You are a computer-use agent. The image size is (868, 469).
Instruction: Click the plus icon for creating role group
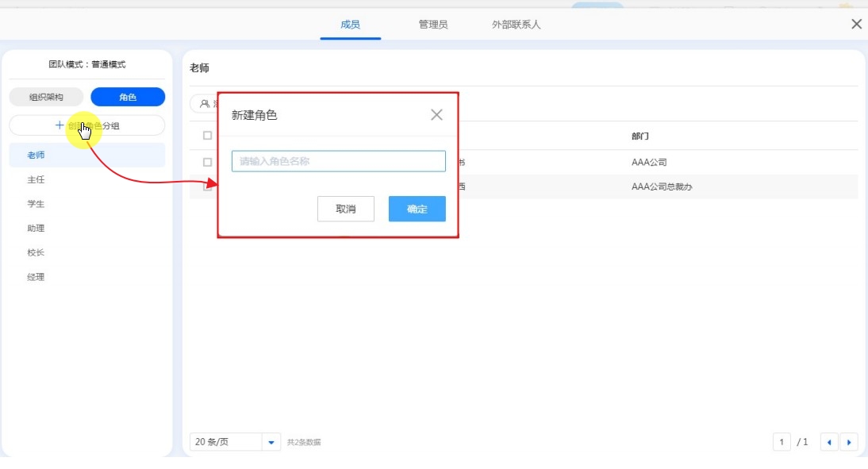coord(60,125)
